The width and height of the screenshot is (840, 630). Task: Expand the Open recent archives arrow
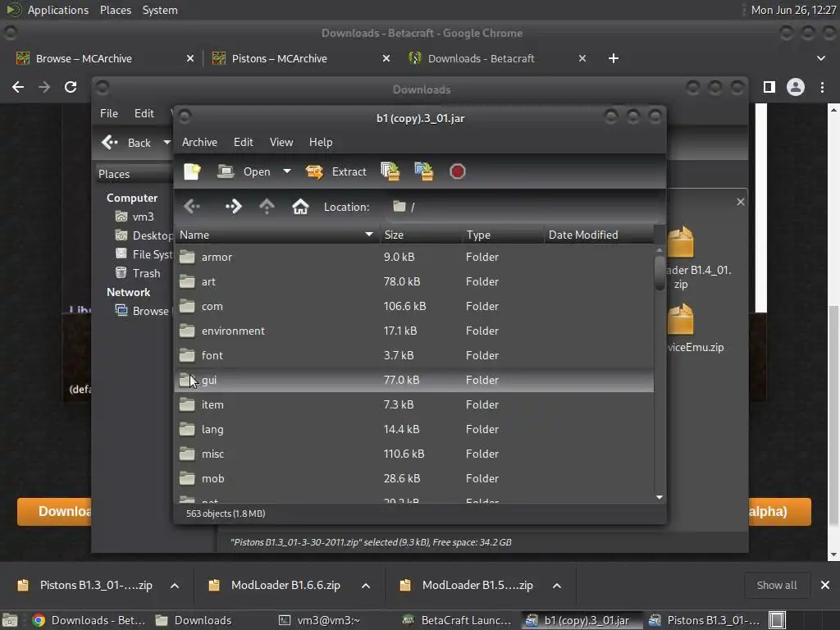point(287,171)
